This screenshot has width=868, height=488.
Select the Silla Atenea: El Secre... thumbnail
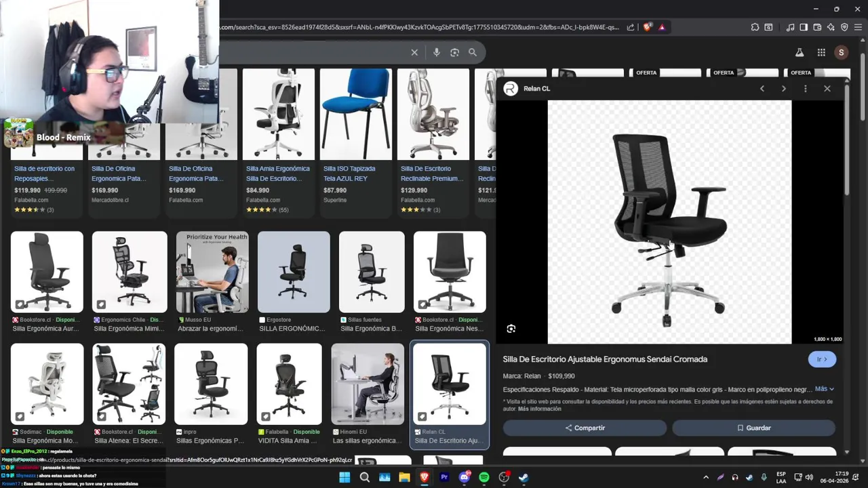(129, 384)
